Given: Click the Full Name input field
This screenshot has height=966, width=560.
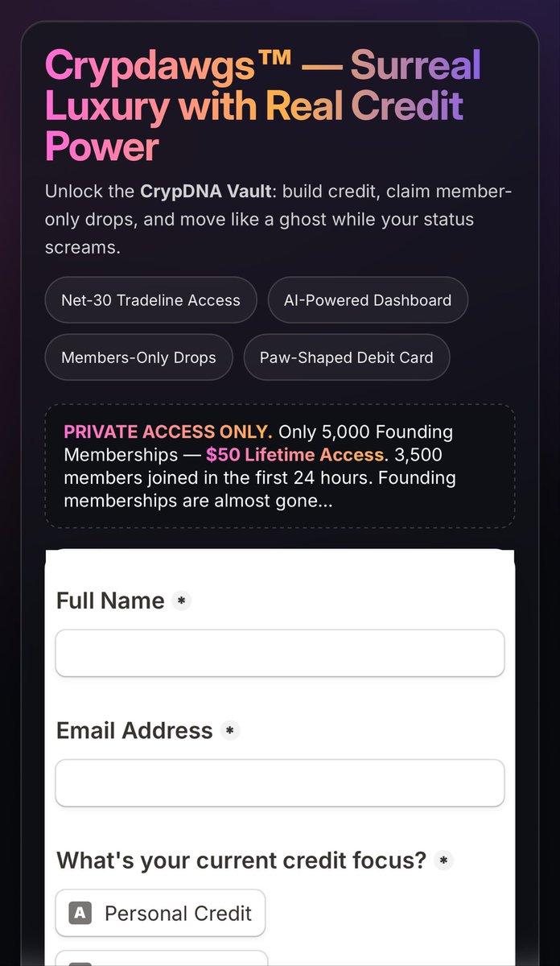Looking at the screenshot, I should (280, 653).
